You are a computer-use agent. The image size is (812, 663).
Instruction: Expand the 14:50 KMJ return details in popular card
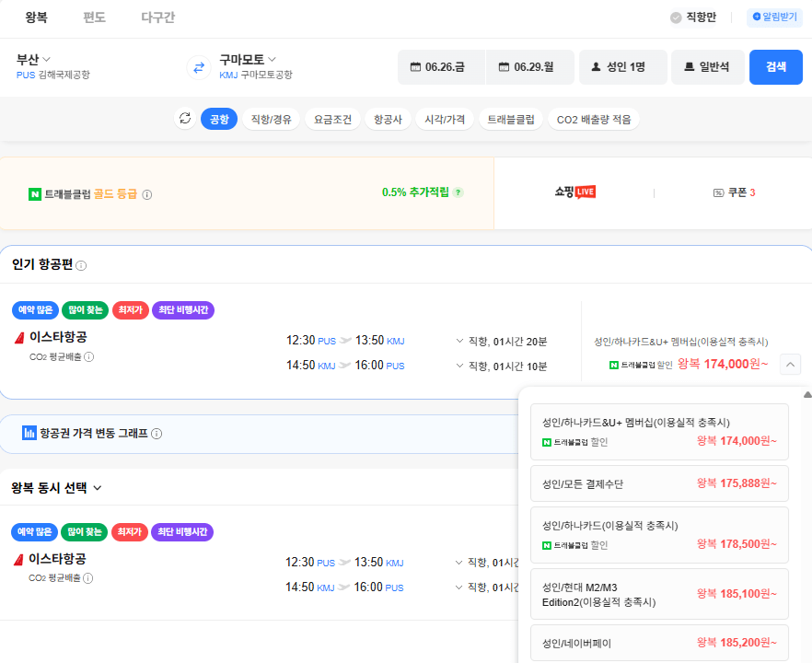point(459,366)
